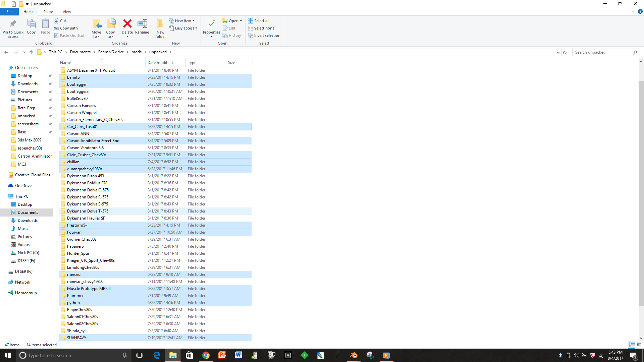Sort by Date modified column header
The height and width of the screenshot is (362, 644).
point(166,63)
